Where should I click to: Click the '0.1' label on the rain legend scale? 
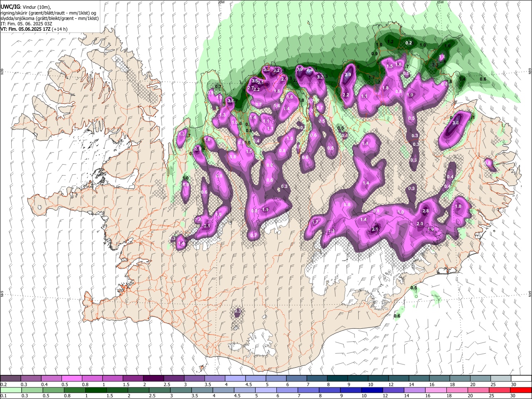click(4, 396)
